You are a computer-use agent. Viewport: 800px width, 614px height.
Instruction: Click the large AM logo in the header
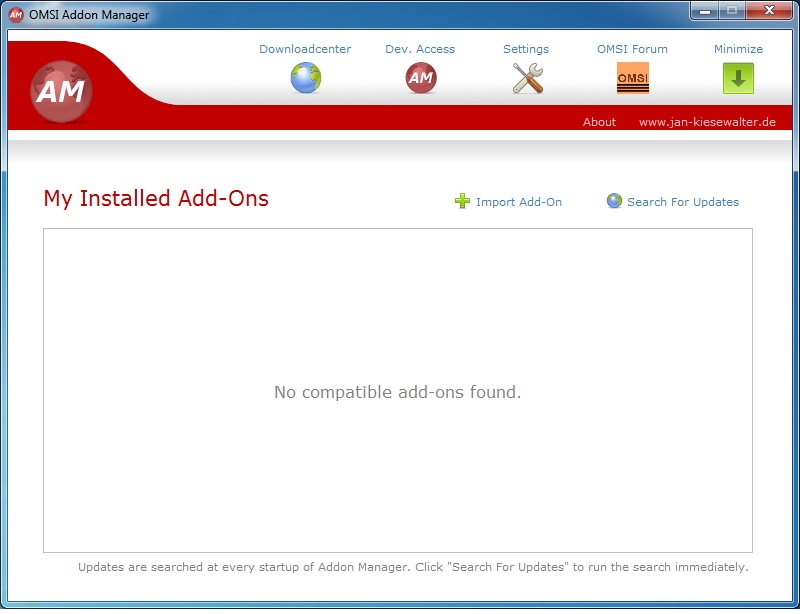pos(61,92)
